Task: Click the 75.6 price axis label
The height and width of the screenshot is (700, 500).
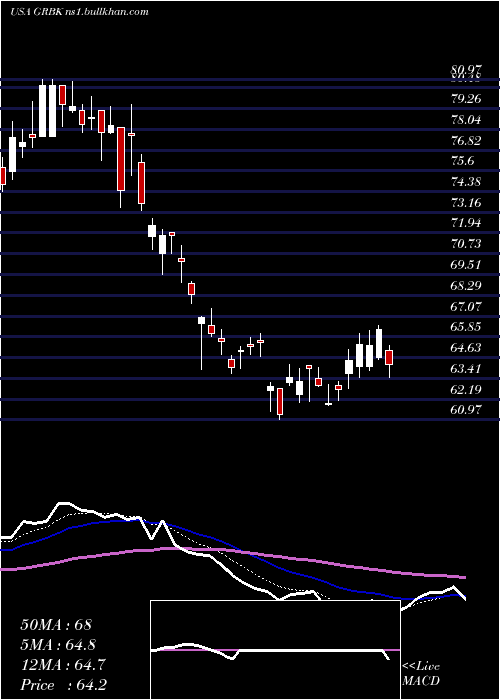Action: 462,161
